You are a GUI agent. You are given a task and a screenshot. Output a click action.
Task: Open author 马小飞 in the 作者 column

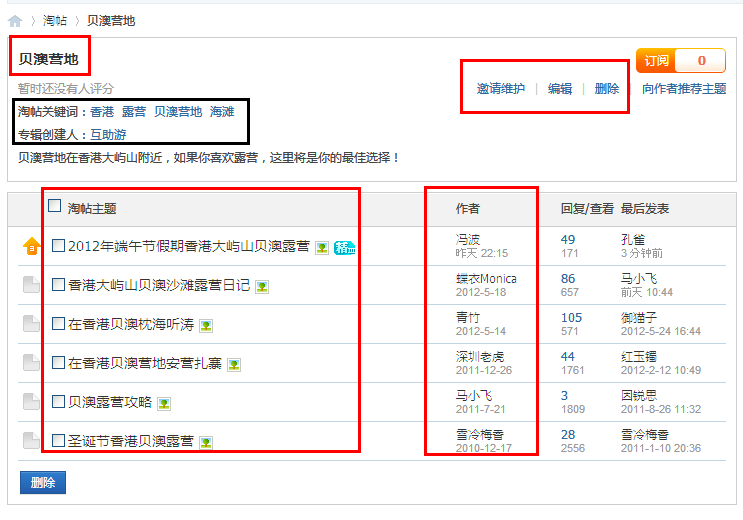[474, 395]
